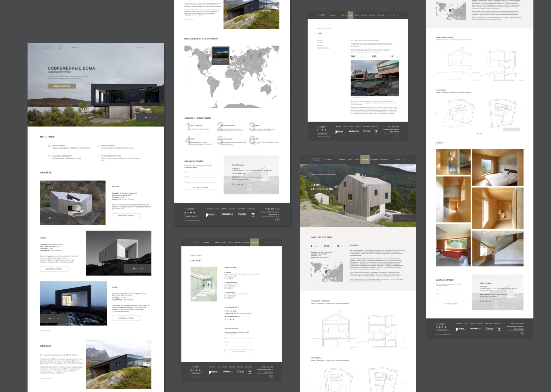Click location pin on far-right page top map
551x392 pixels.
(450, 10)
